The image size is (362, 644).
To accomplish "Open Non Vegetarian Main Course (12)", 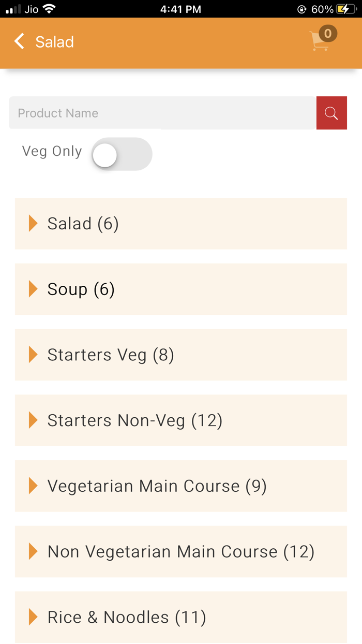I will pos(180,552).
